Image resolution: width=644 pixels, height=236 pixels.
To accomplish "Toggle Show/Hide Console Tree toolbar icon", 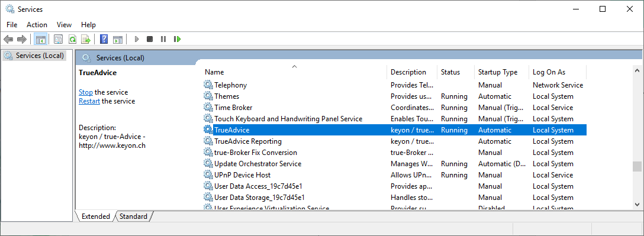I will pos(41,40).
